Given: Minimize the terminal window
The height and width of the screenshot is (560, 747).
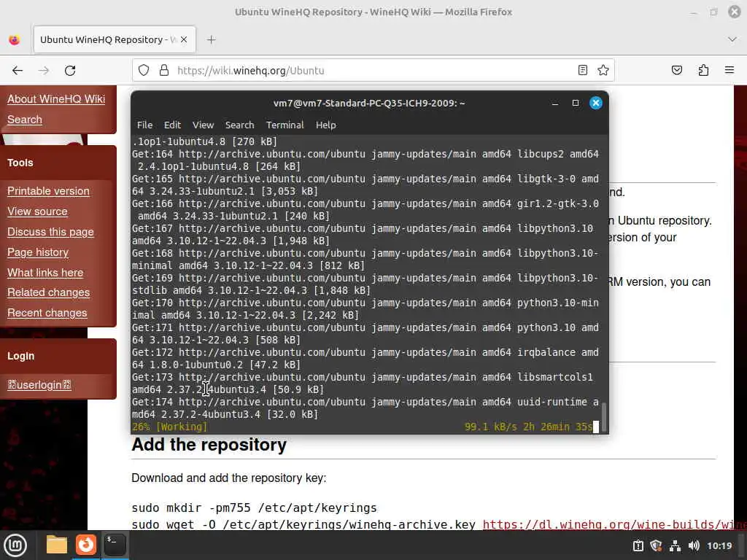Looking at the screenshot, I should coord(555,104).
